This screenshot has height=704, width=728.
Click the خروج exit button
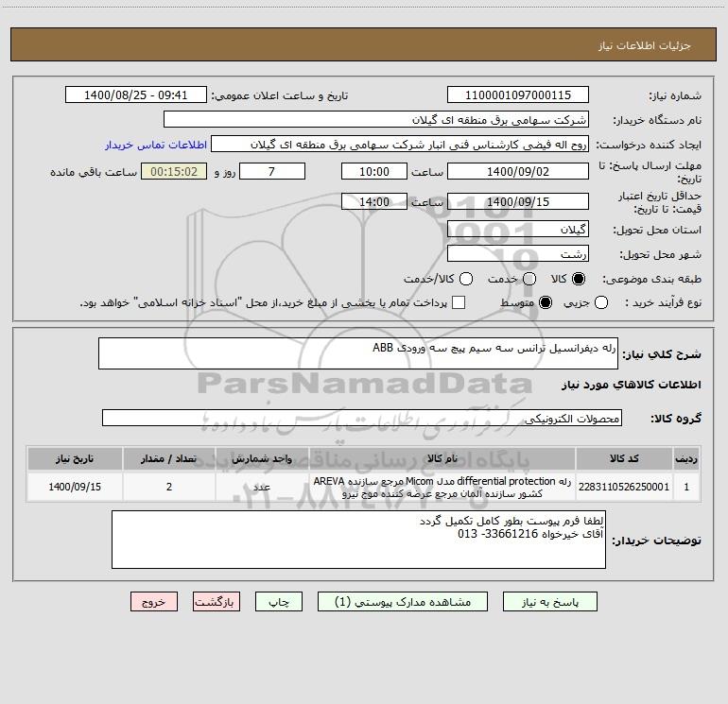click(x=154, y=602)
